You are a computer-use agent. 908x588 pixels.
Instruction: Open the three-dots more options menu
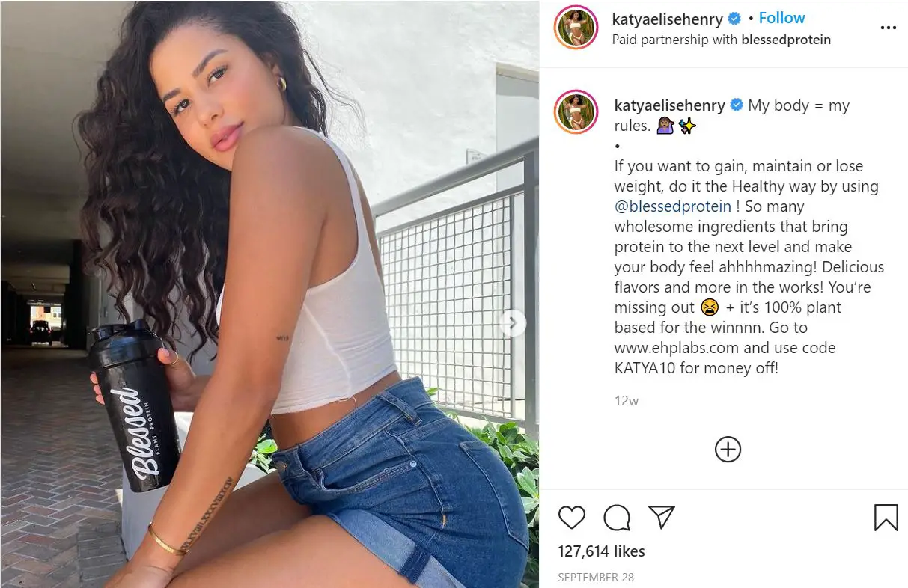(x=888, y=28)
